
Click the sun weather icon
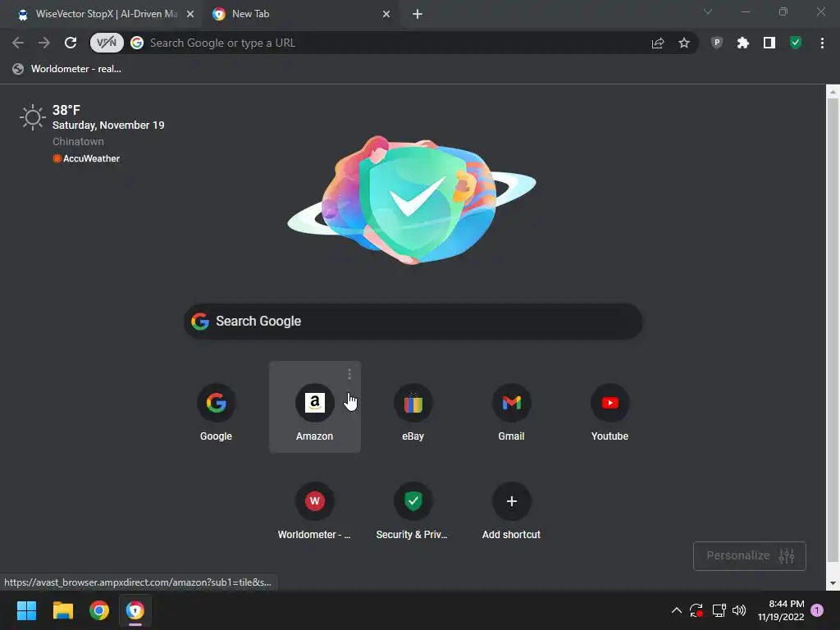click(x=32, y=116)
